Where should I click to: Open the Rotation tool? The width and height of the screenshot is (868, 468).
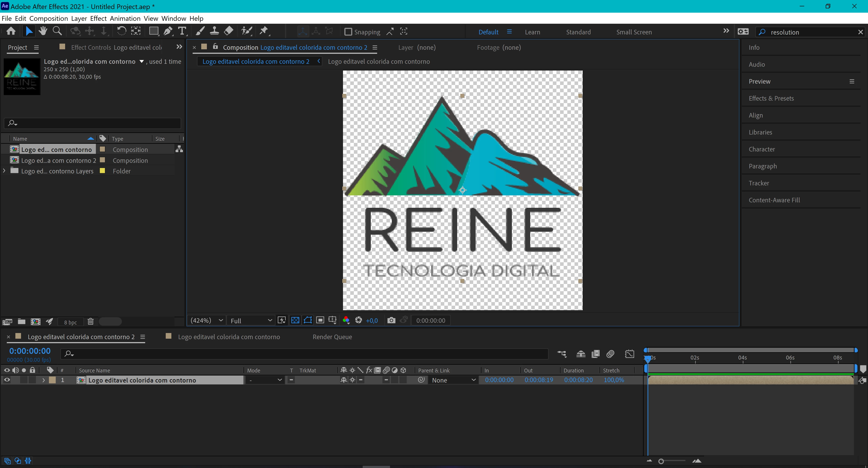121,31
